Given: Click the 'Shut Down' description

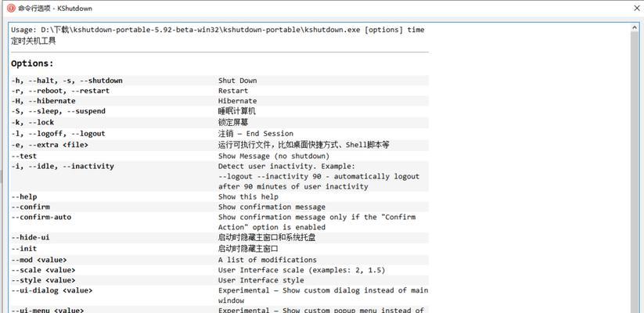Looking at the screenshot, I should pyautogui.click(x=237, y=81).
